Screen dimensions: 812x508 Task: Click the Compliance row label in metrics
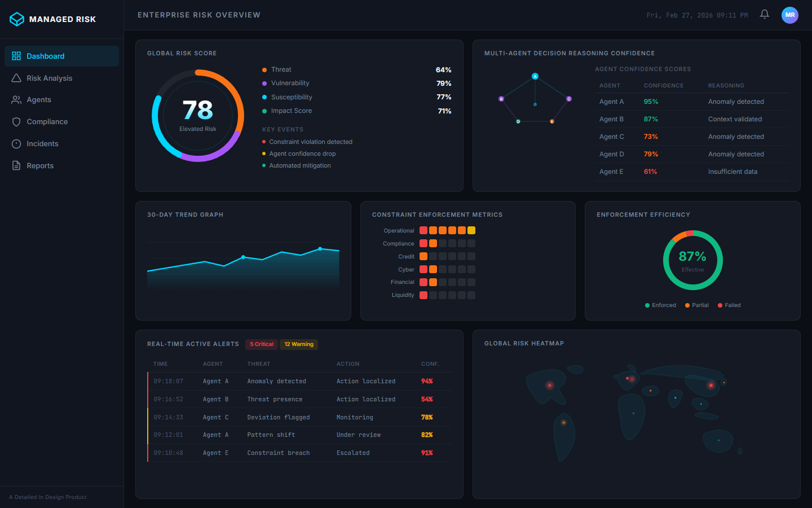click(398, 244)
